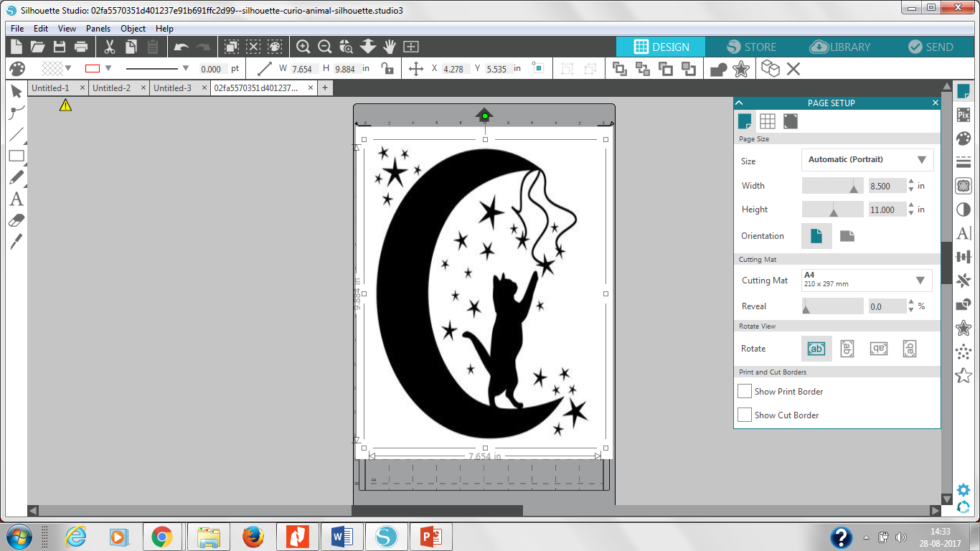Switch to the STORE tab
This screenshot has height=551, width=980.
[752, 46]
